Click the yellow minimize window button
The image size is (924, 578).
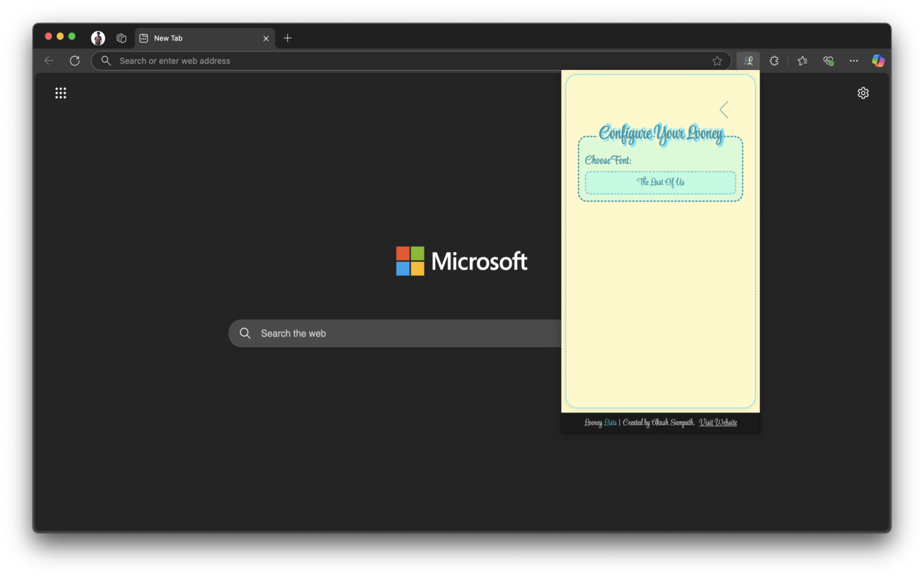pos(60,36)
